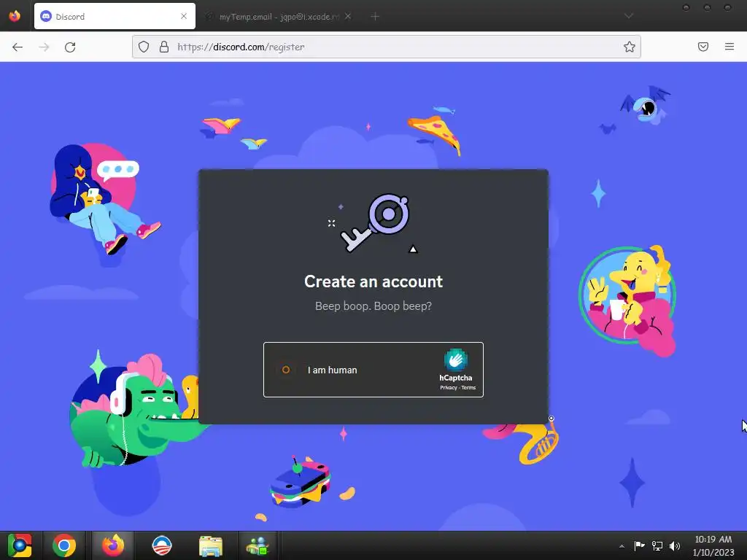Click the 'I am human' label
Viewport: 747px width, 560px height.
tap(332, 370)
